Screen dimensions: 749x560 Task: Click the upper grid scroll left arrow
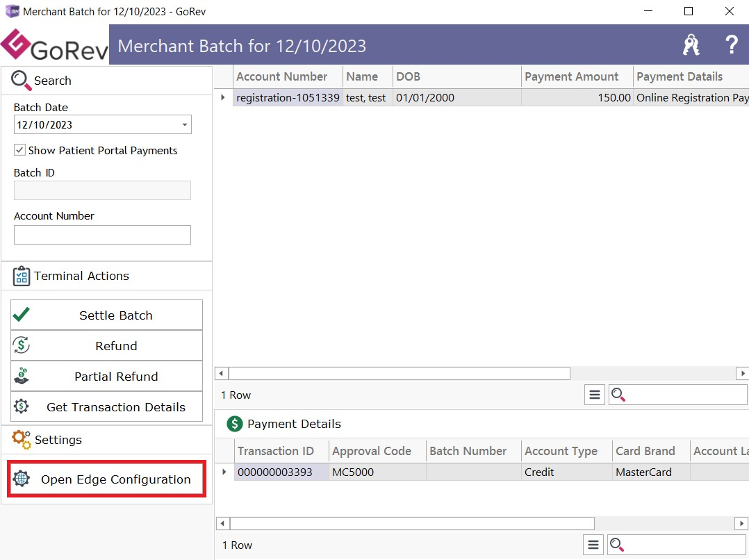221,373
